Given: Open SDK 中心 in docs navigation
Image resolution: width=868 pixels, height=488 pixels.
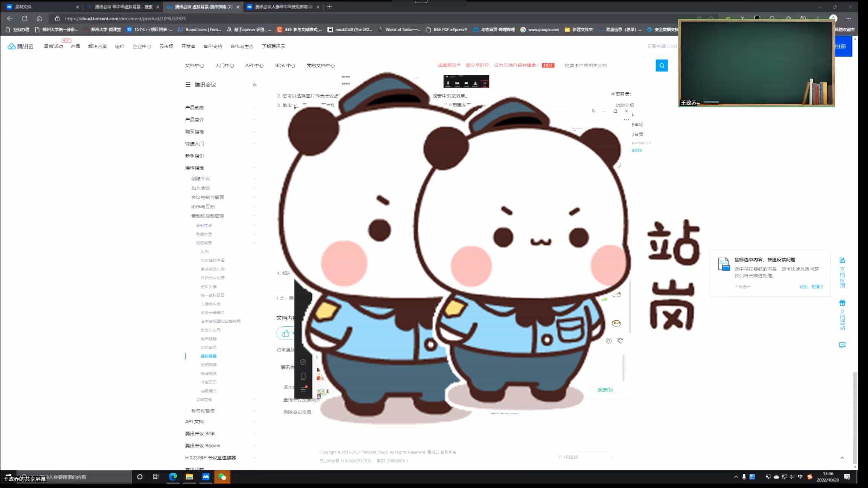Looking at the screenshot, I should [285, 66].
